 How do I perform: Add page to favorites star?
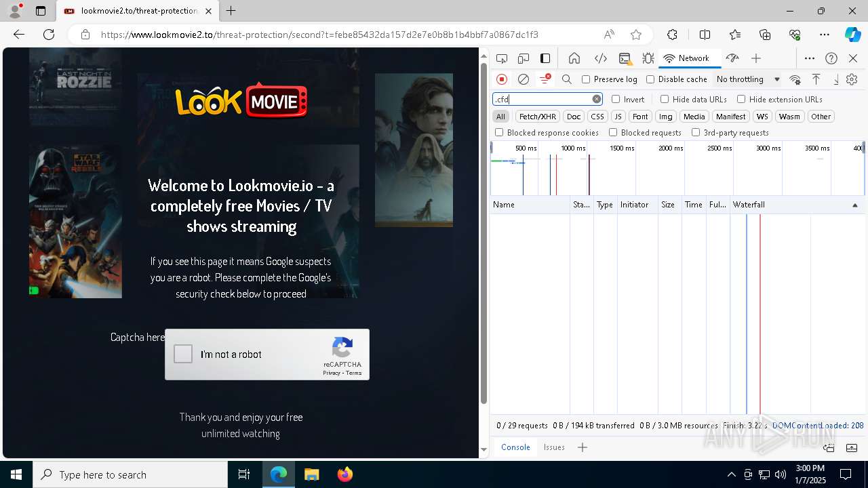[x=636, y=35]
